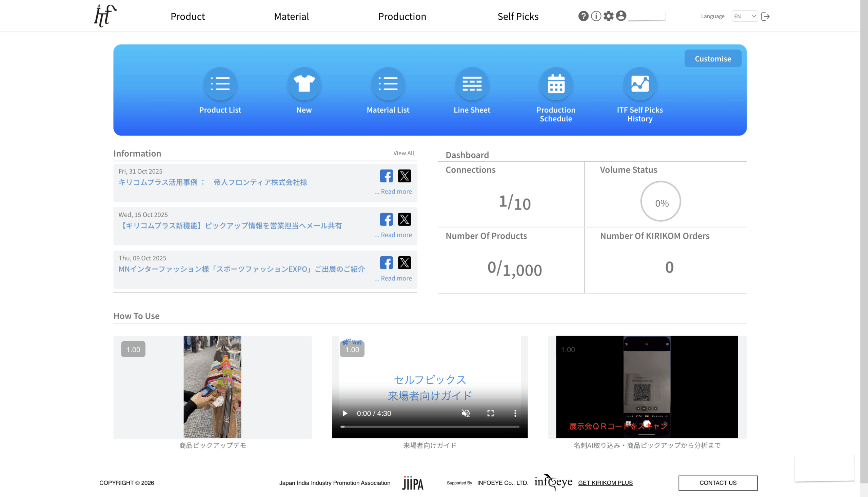Viewport: 868px width, 497px height.
Task: Open the Production menu
Action: pyautogui.click(x=402, y=16)
